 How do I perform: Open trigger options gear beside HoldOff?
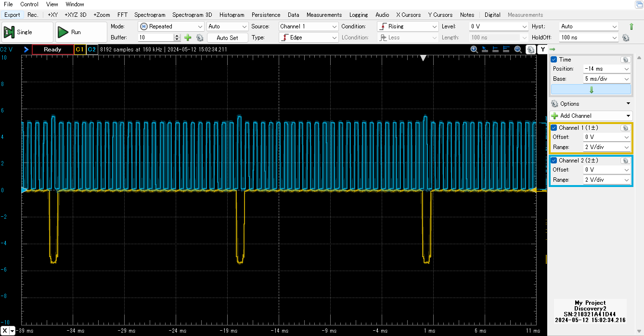(x=626, y=37)
